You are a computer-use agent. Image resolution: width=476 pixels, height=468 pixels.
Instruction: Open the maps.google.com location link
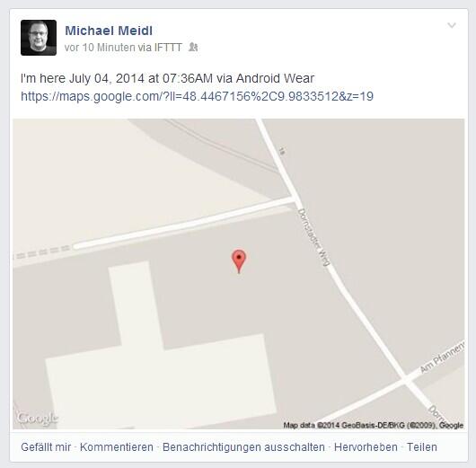coord(197,96)
